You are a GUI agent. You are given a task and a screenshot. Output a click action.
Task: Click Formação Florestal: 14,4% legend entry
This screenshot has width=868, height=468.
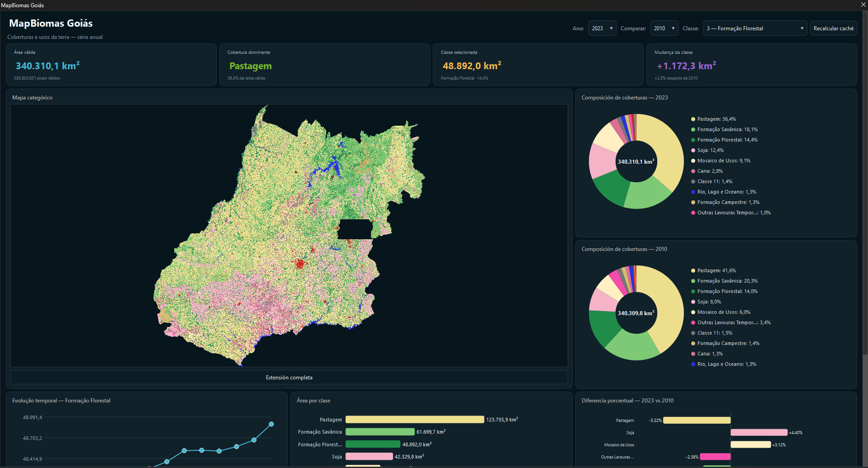click(x=724, y=140)
